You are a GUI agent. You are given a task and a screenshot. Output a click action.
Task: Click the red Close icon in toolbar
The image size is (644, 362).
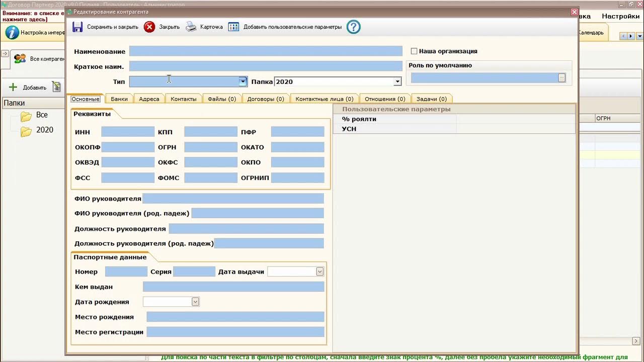click(x=149, y=27)
